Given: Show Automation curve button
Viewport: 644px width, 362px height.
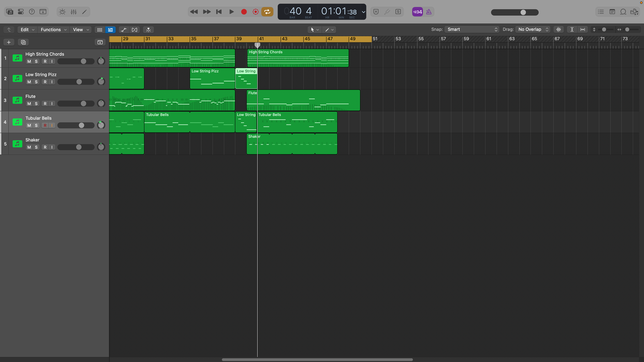Looking at the screenshot, I should (124, 30).
